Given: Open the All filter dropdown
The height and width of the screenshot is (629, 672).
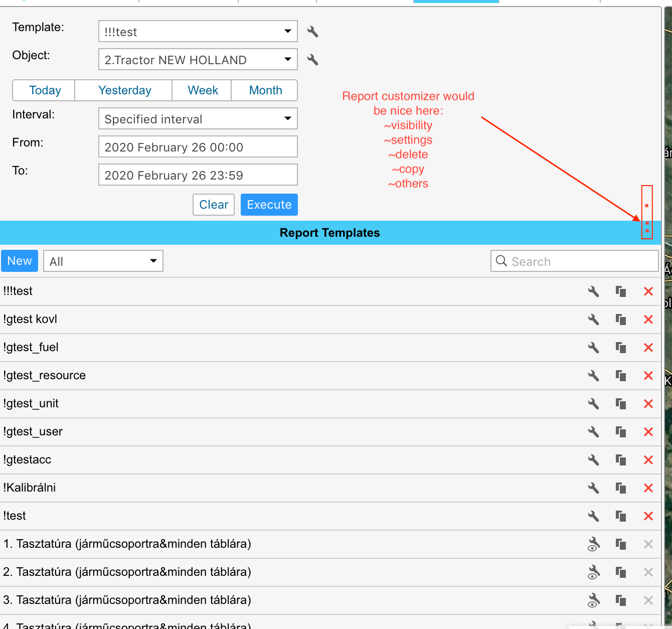Looking at the screenshot, I should [103, 261].
